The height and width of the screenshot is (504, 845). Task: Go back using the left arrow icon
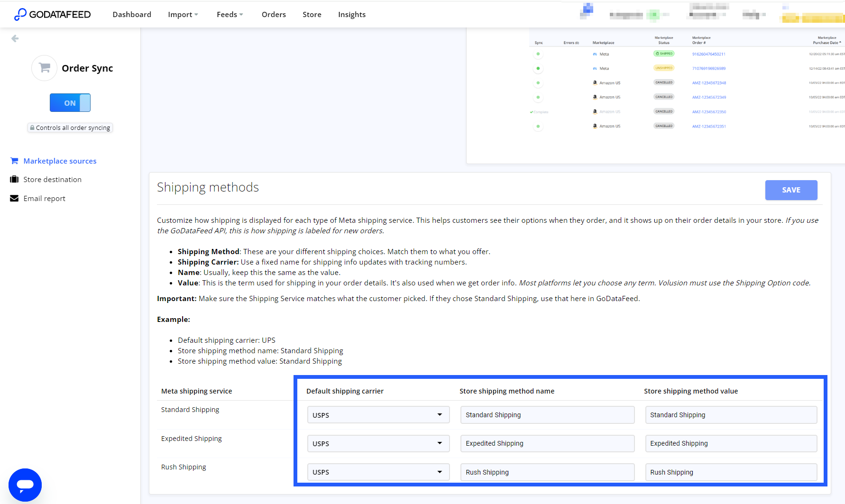15,38
